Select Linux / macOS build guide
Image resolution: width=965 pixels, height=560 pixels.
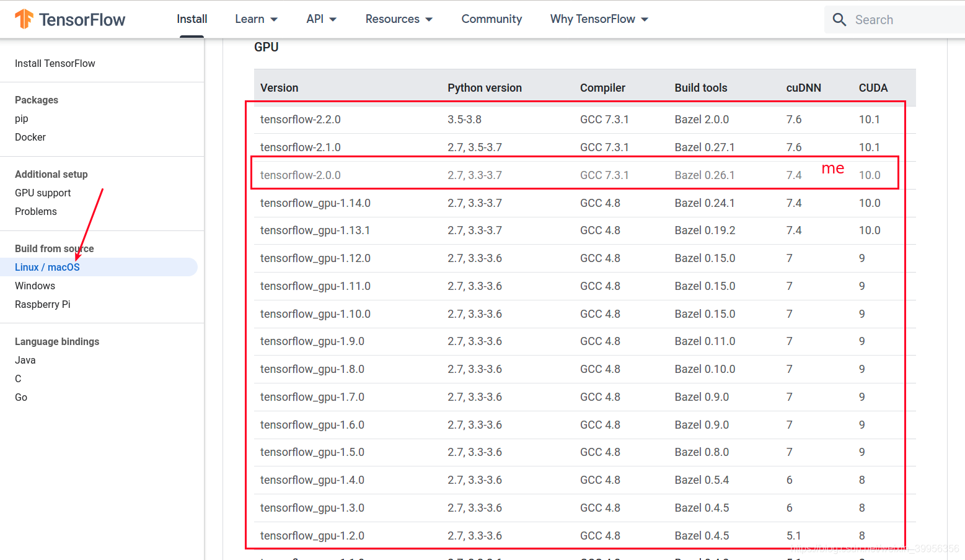point(47,267)
